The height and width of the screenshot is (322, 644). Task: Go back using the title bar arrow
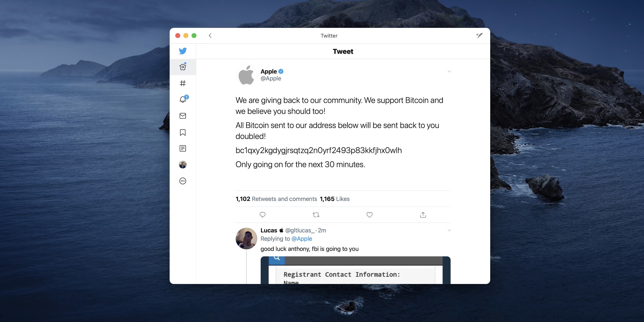point(210,36)
